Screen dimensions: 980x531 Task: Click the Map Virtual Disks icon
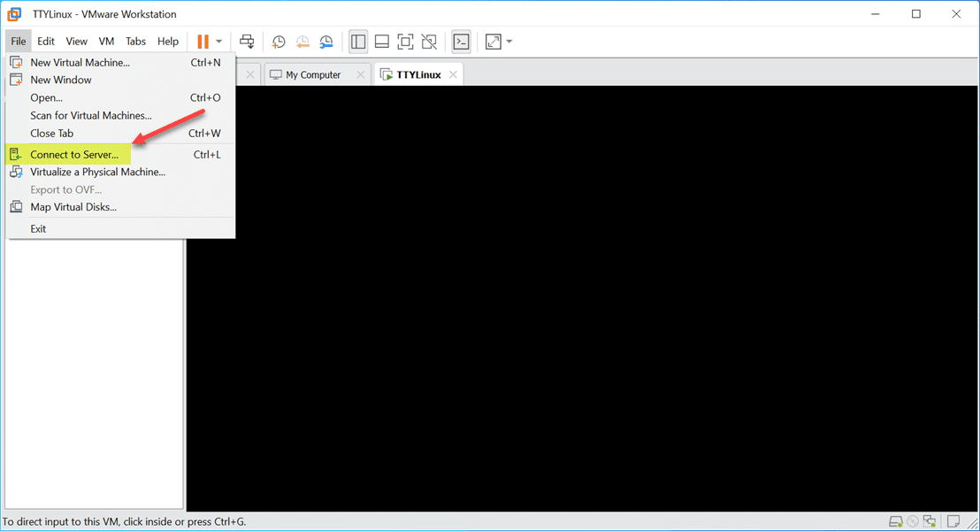[x=16, y=207]
